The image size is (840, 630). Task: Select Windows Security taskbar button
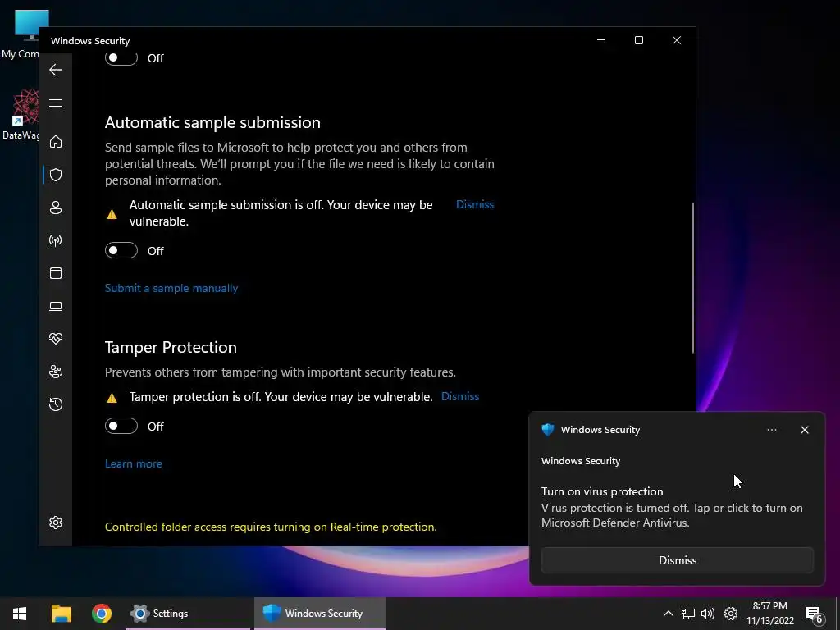320,614
